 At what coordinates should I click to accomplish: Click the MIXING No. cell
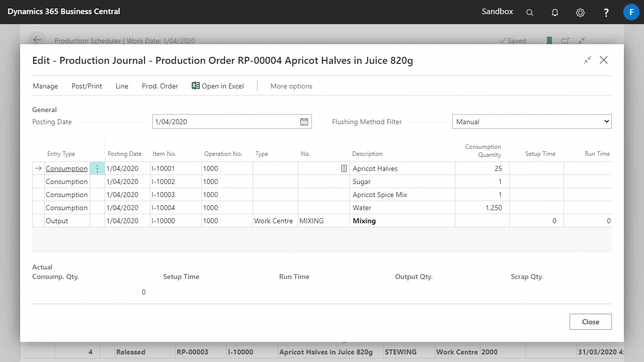(x=324, y=221)
